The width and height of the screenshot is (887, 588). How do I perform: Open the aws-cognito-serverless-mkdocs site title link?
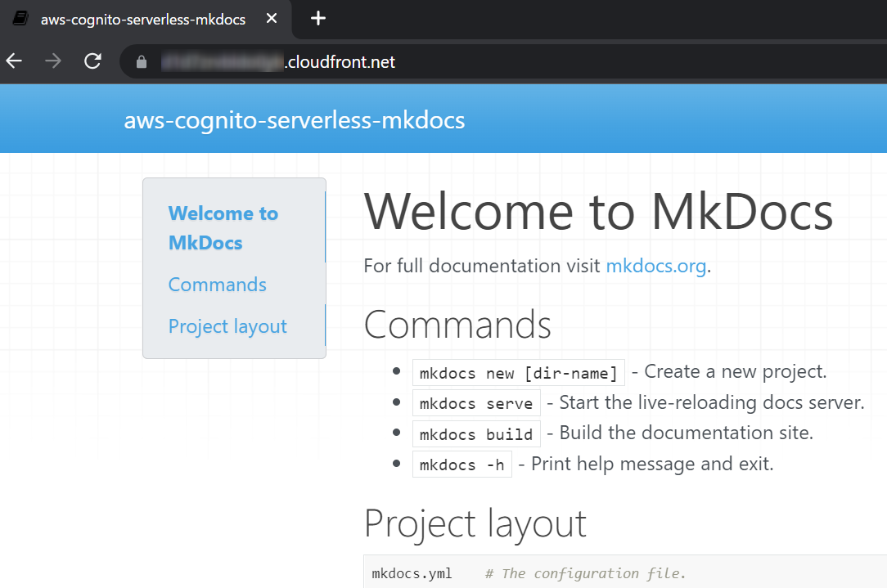[x=294, y=120]
